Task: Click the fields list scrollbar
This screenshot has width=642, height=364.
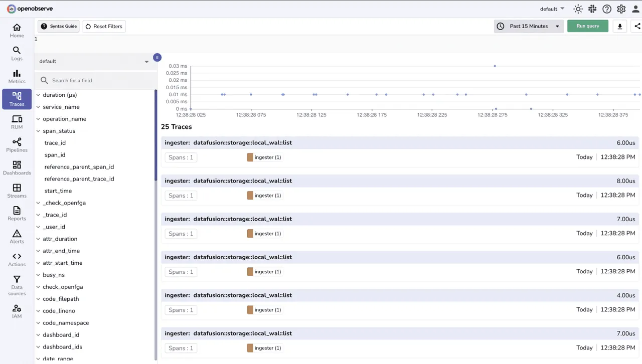Action: (x=156, y=135)
